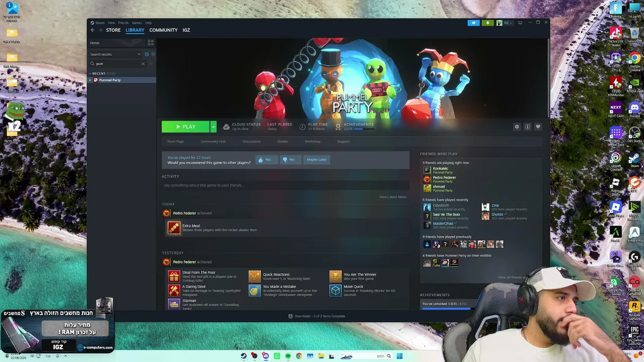Click the Steam forward navigation arrow
Image resolution: width=644 pixels, height=362 pixels.
pyautogui.click(x=100, y=30)
